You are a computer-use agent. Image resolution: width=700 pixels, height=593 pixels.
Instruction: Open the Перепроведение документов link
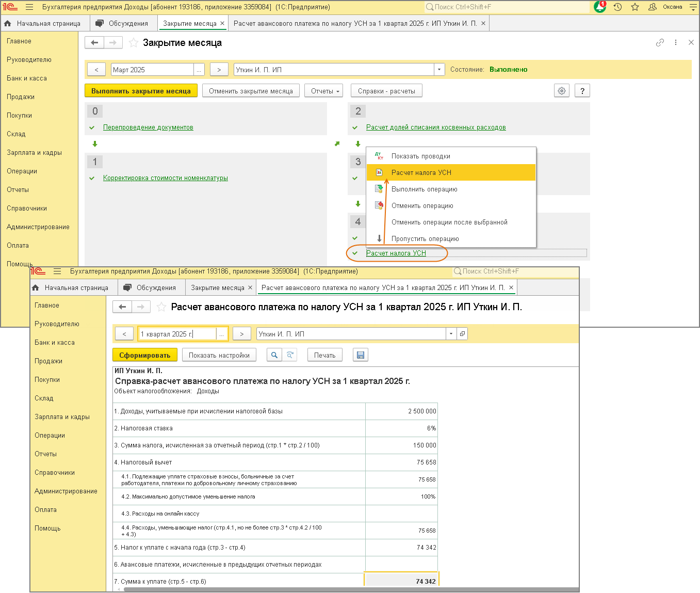[148, 127]
